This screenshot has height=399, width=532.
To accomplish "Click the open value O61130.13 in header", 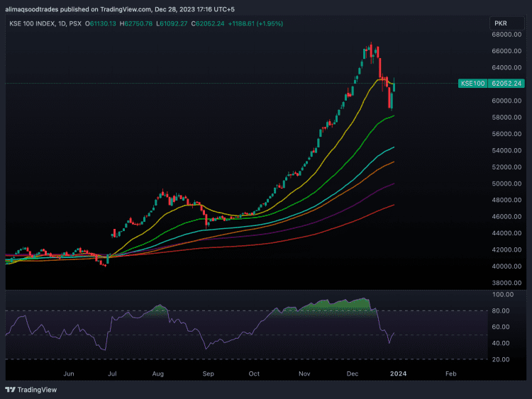I will [x=101, y=23].
